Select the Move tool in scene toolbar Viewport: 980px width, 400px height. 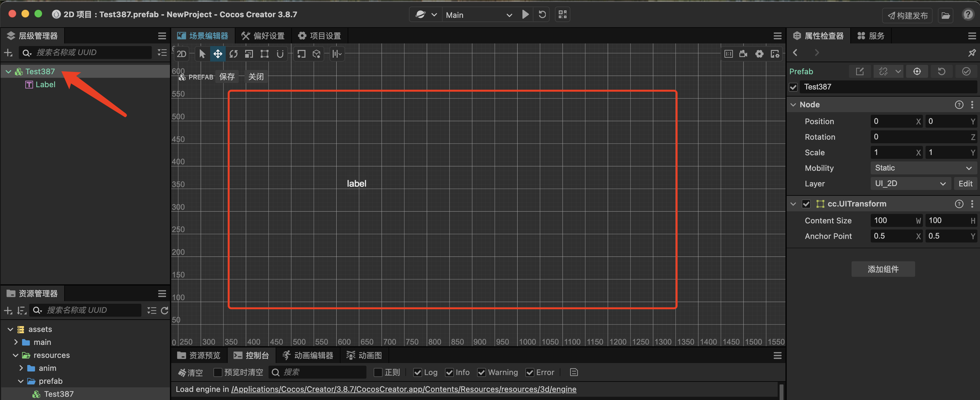pos(218,54)
